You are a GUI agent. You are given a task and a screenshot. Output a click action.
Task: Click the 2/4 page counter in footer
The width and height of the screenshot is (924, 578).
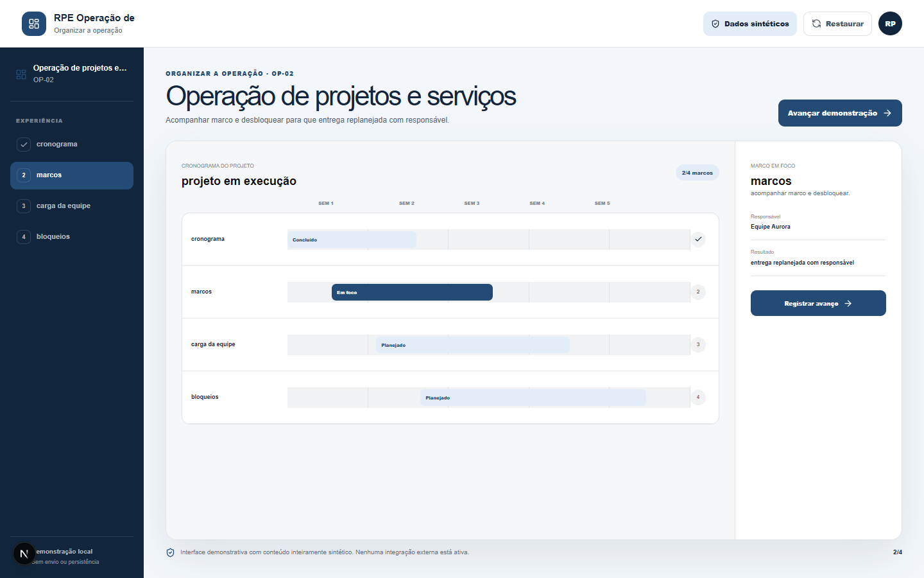[x=897, y=552]
